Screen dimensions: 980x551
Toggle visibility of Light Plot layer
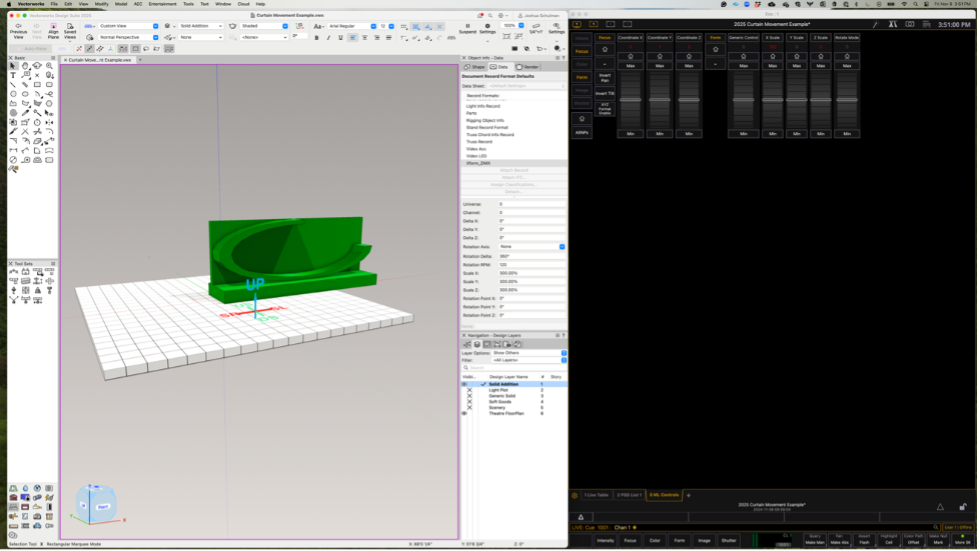(x=469, y=390)
